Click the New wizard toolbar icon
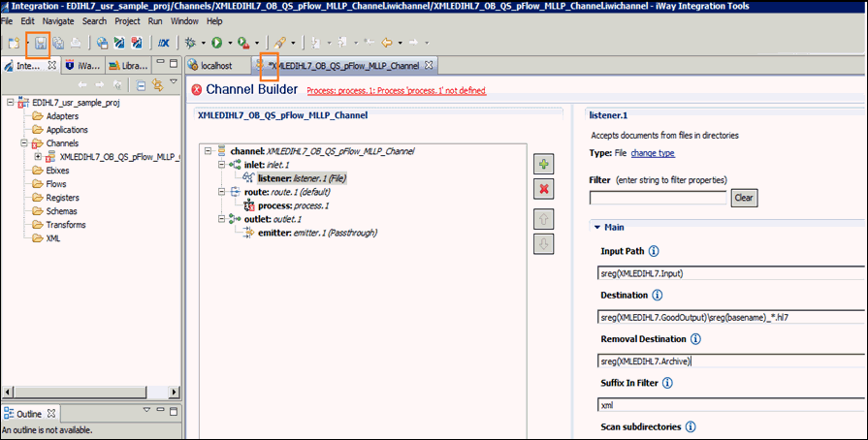Viewport: 868px width, 440px height. (14, 43)
